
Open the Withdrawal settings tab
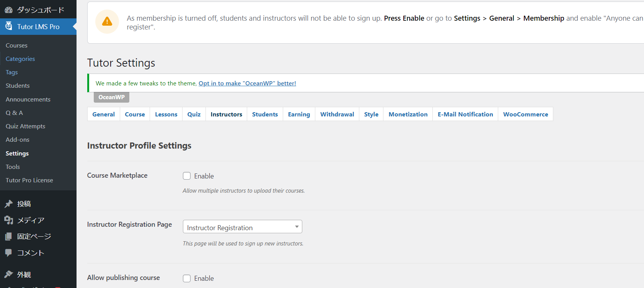[337, 114]
